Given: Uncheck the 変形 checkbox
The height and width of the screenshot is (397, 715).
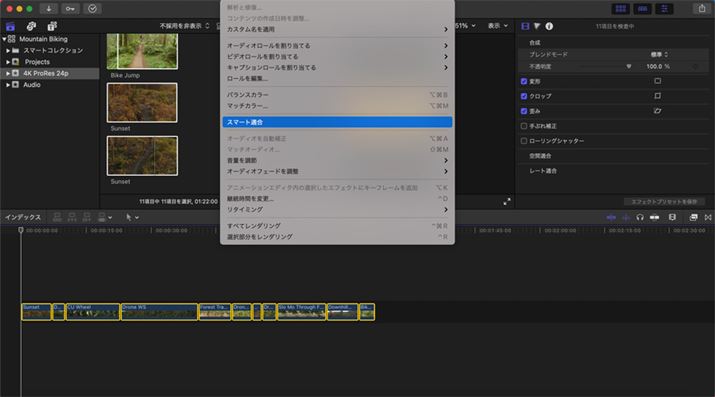Looking at the screenshot, I should pyautogui.click(x=523, y=81).
